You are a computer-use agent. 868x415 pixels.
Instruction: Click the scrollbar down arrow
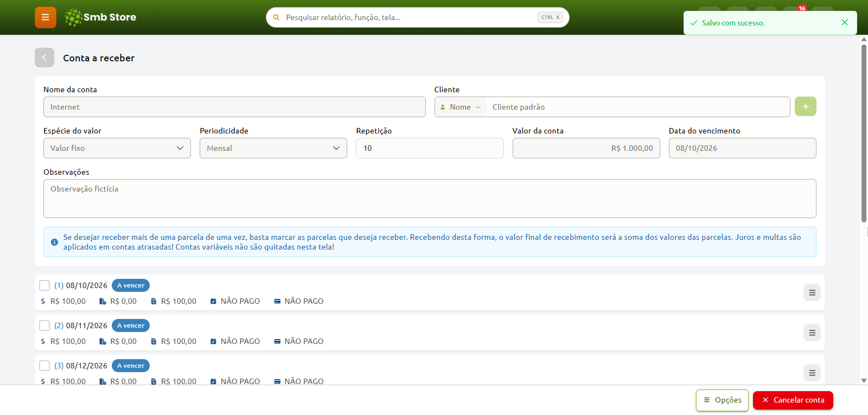pos(864,381)
